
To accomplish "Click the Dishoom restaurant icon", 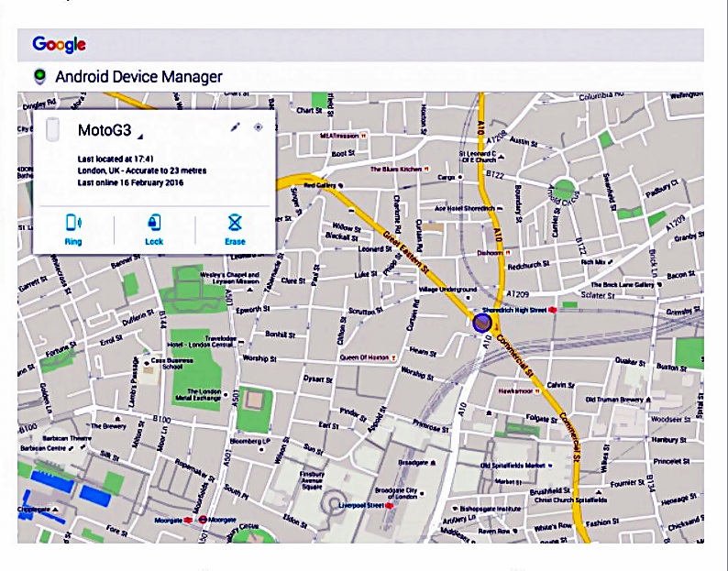I will coord(508,253).
